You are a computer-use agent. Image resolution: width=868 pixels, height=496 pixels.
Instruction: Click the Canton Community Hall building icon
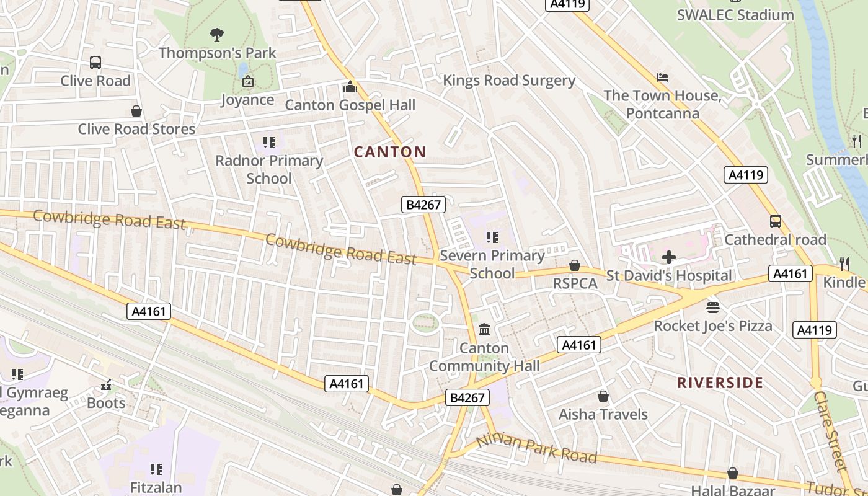pyautogui.click(x=484, y=329)
